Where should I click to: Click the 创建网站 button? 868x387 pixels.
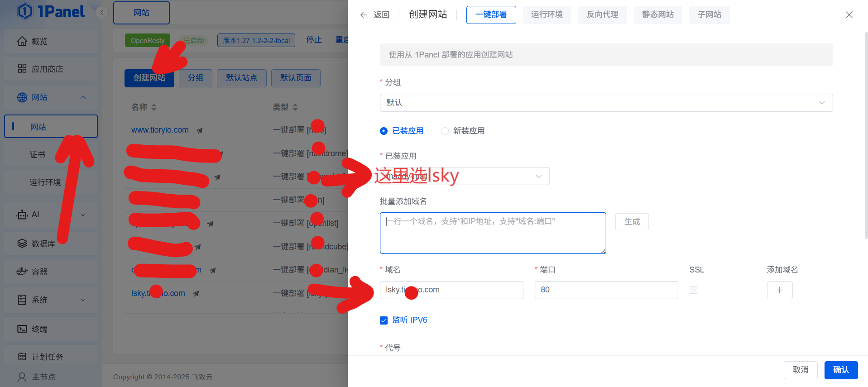coord(149,78)
